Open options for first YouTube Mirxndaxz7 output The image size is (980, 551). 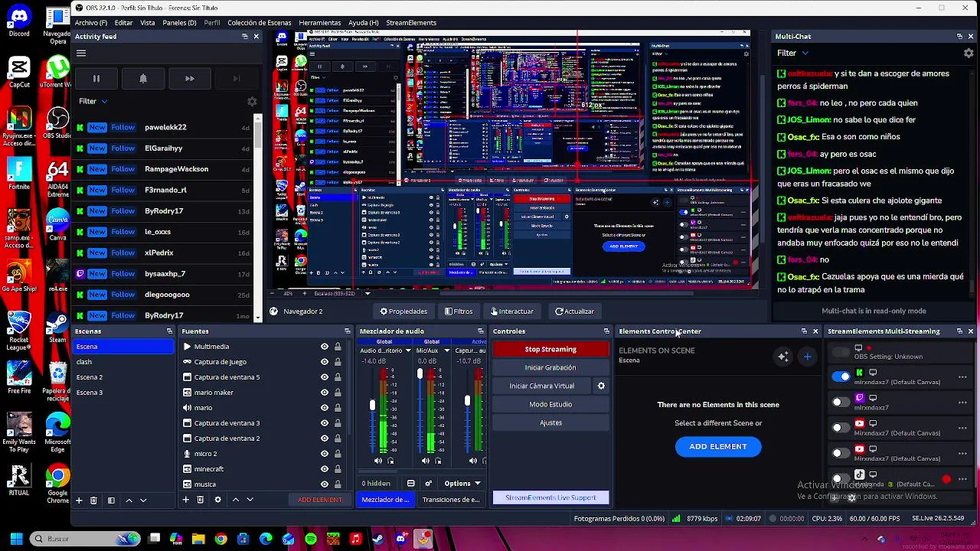(x=962, y=427)
